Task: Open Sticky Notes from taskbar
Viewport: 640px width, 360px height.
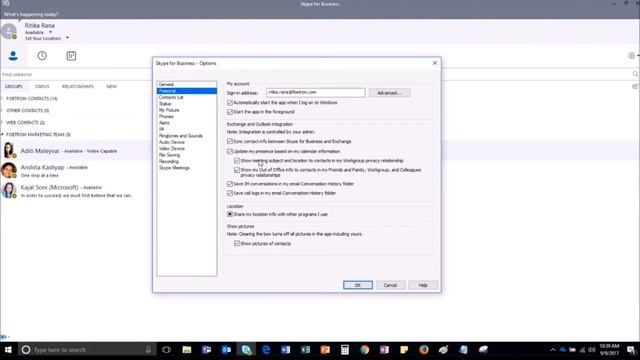Action: pos(404,350)
